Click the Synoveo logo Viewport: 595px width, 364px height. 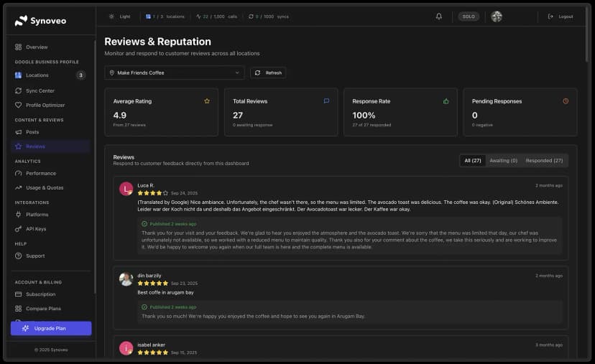point(40,21)
